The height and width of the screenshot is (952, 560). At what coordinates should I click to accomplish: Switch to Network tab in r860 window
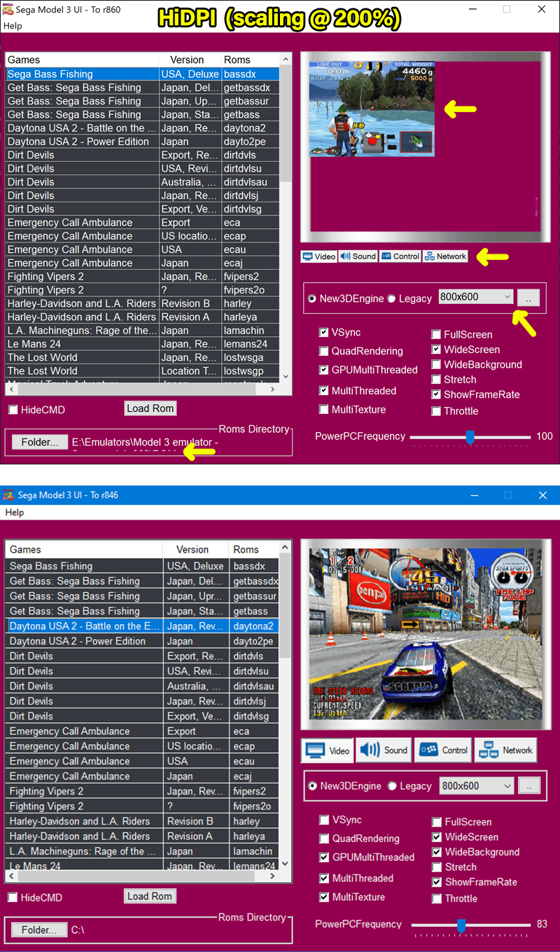coord(445,256)
